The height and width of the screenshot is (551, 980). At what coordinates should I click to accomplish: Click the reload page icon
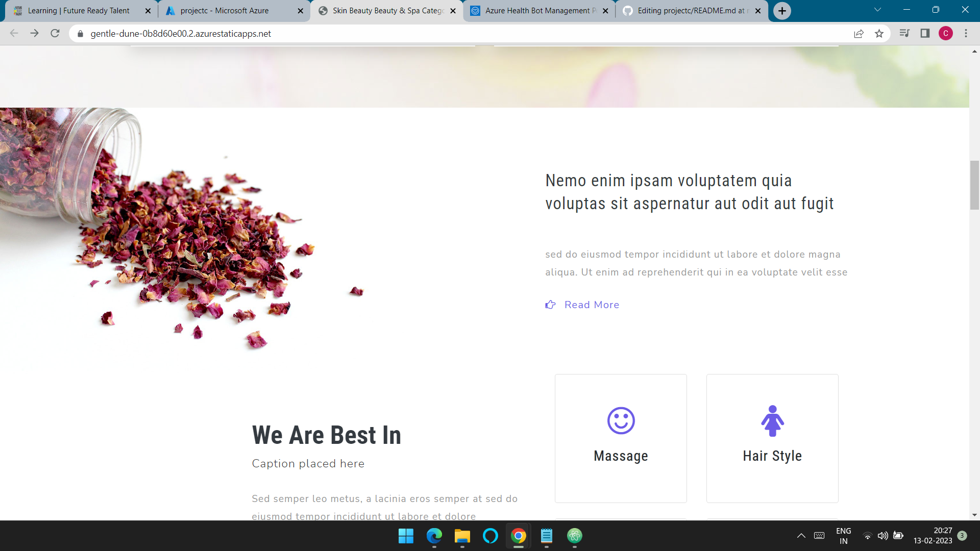click(x=55, y=34)
